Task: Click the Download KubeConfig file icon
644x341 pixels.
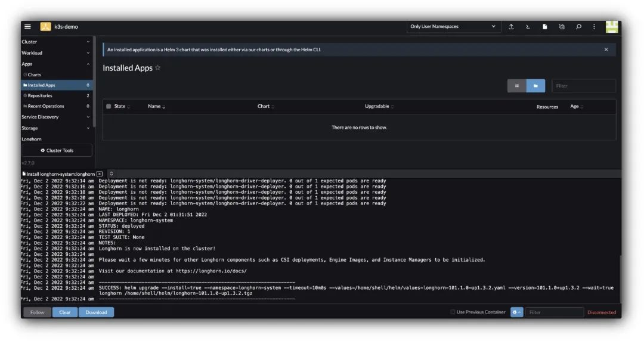Action: [544, 27]
